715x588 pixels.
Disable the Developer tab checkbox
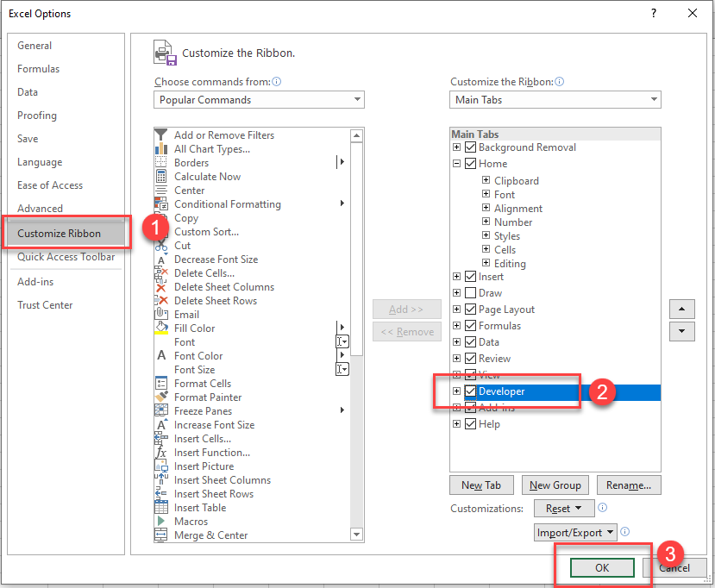[x=470, y=391]
